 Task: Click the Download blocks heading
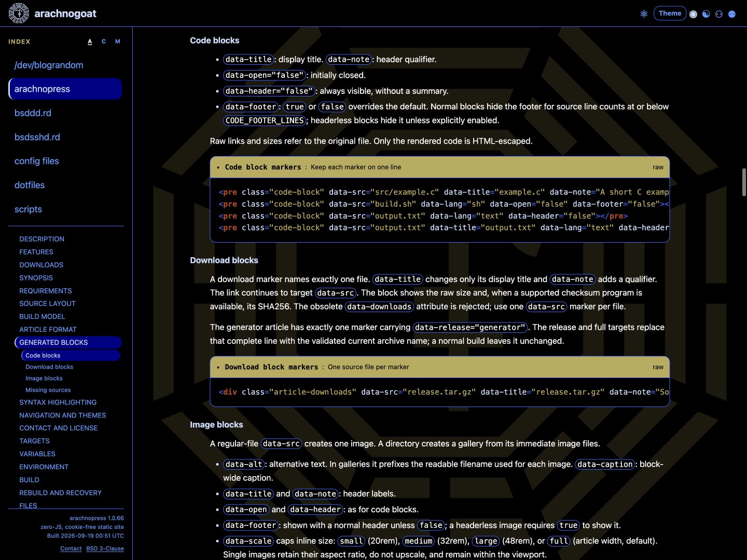[224, 260]
